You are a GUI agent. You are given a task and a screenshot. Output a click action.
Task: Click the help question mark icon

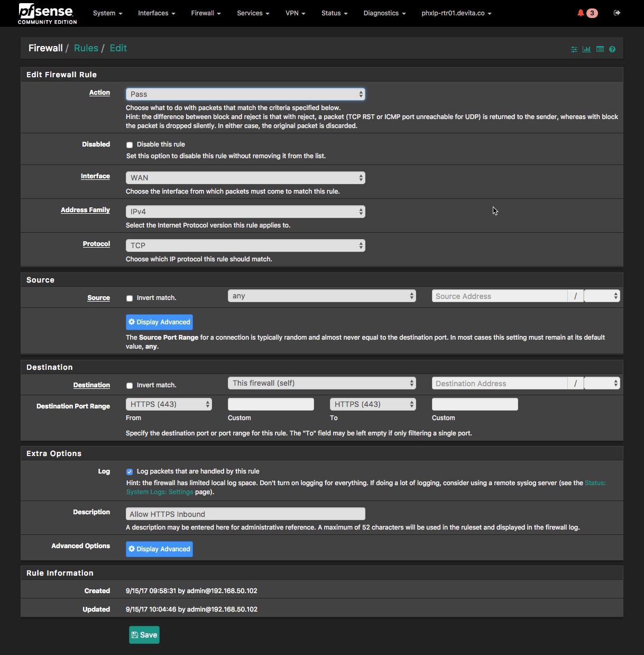pyautogui.click(x=612, y=49)
